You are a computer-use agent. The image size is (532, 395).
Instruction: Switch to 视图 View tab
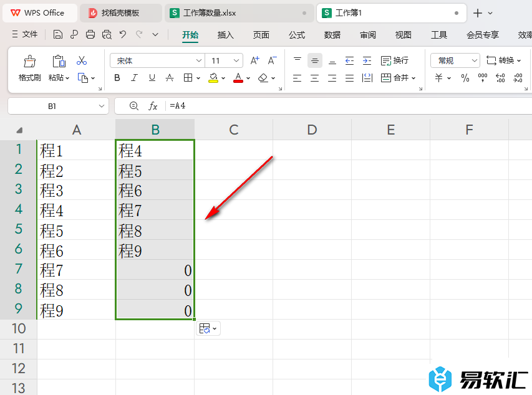(x=404, y=35)
